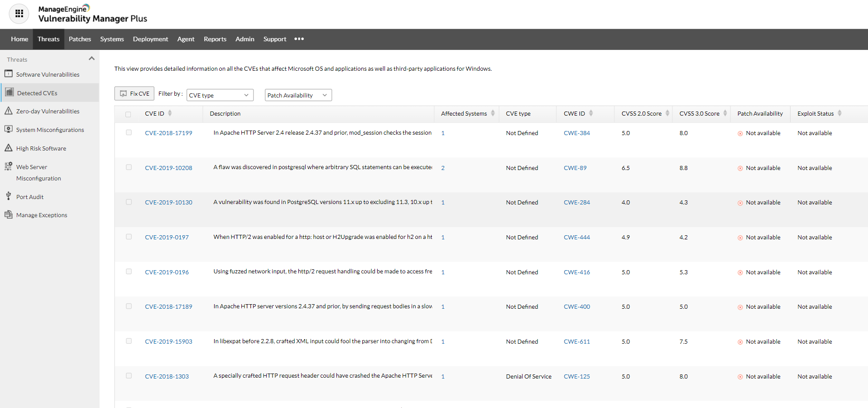Click the Software Vulnerabilities sidebar icon

click(x=9, y=74)
